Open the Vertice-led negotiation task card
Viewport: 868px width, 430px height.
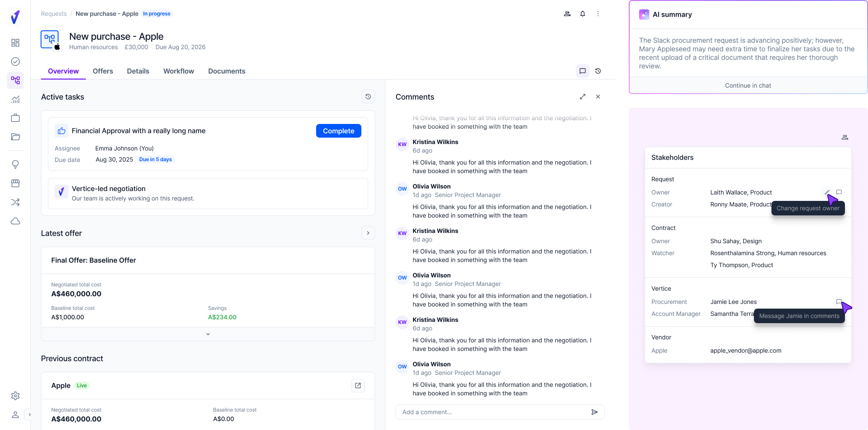[208, 193]
